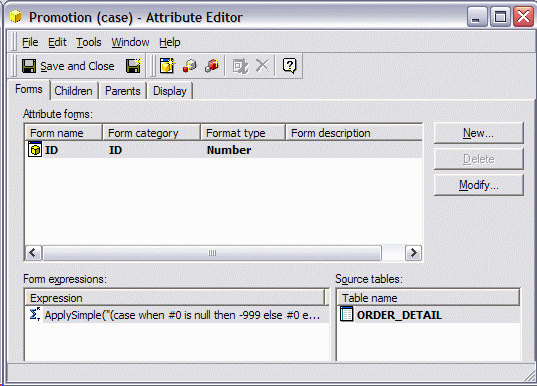Click the greyed-out delete X toolbar icon
Viewport: 537px width, 386px height.
coord(262,65)
